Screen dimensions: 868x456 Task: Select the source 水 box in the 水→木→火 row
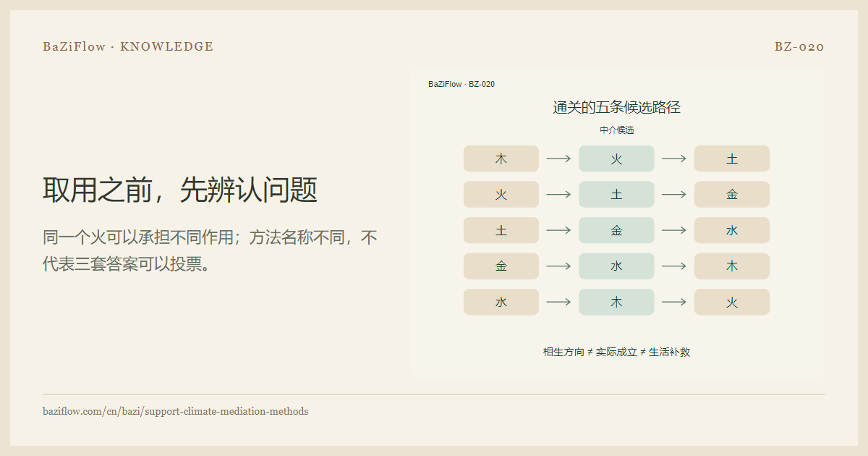501,302
